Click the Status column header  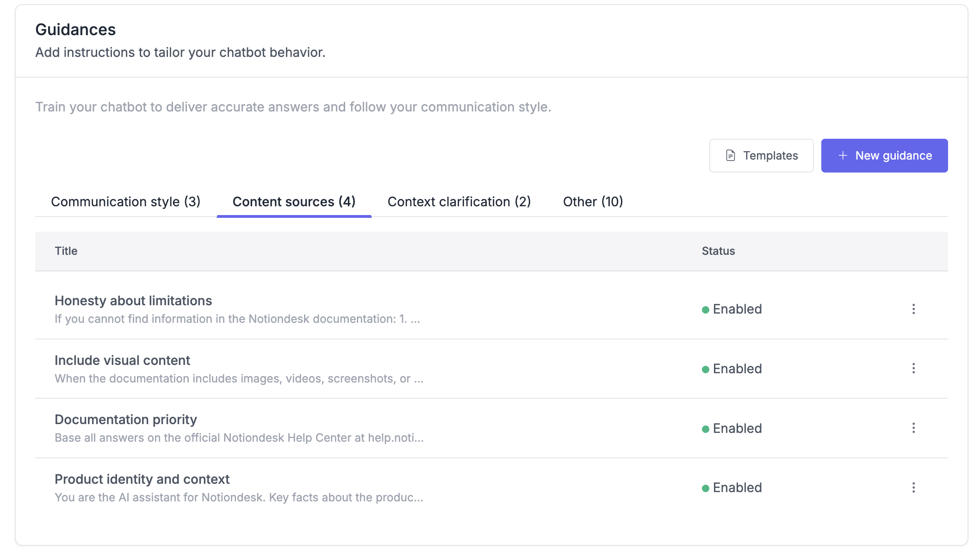pyautogui.click(x=718, y=251)
